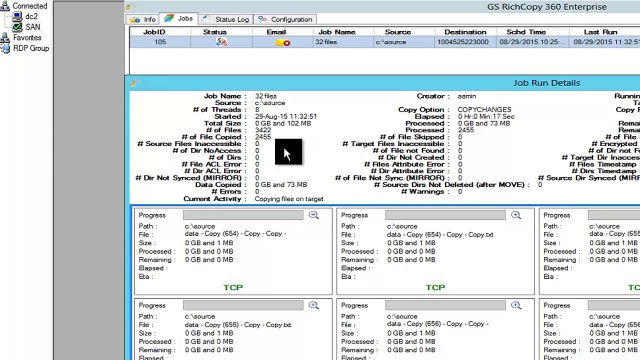The image size is (640, 360).
Task: Click scheduled time cell 08/29/2015 10:25
Action: click(533, 42)
